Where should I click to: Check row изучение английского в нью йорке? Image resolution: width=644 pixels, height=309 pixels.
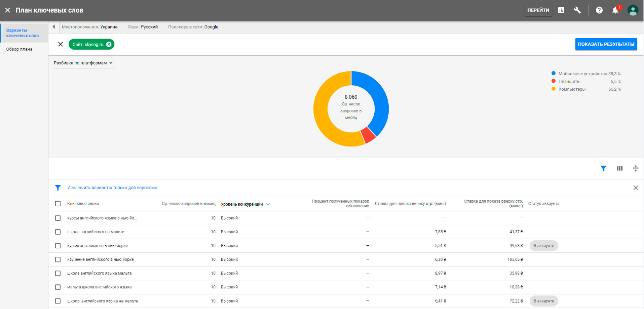click(58, 259)
